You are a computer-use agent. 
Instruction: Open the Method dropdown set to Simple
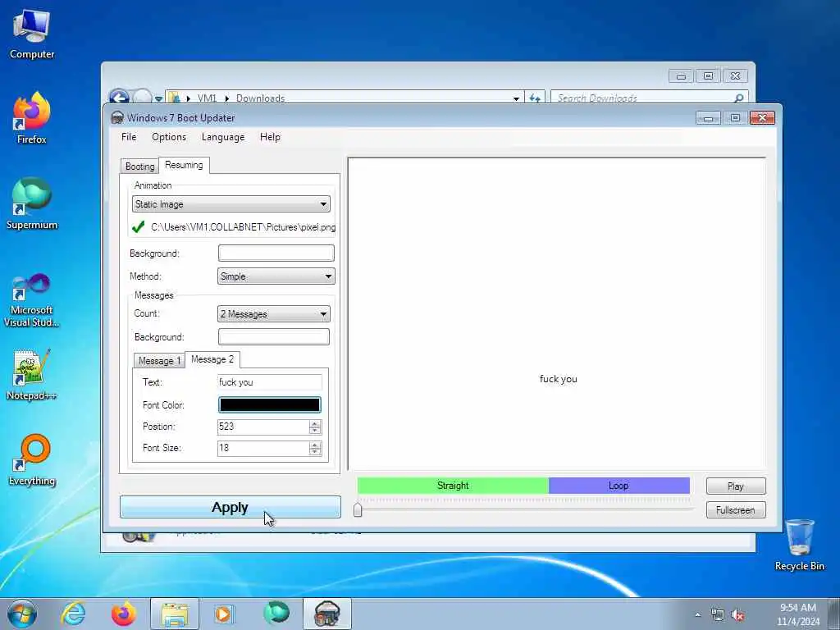pyautogui.click(x=276, y=276)
